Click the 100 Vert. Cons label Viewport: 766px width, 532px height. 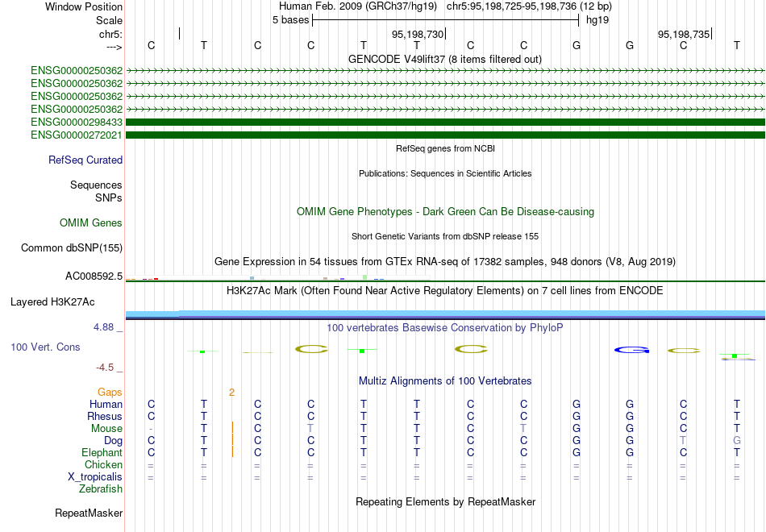tap(45, 347)
